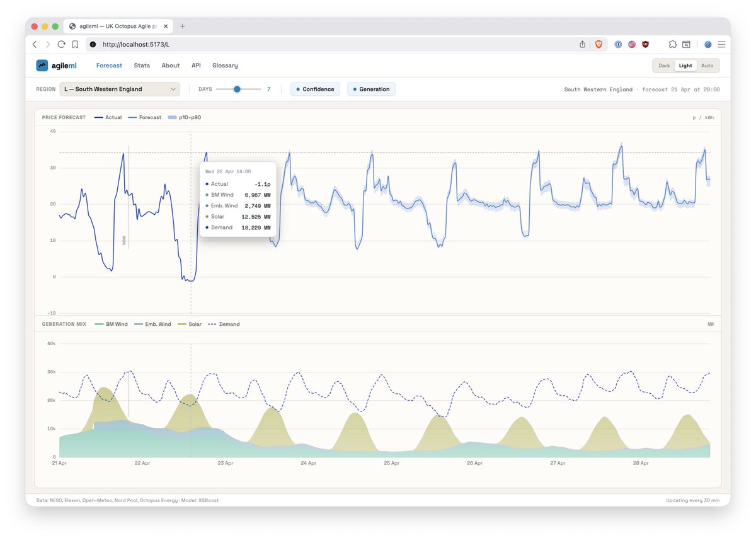Click the p10–p90 legend swatch

tap(172, 117)
